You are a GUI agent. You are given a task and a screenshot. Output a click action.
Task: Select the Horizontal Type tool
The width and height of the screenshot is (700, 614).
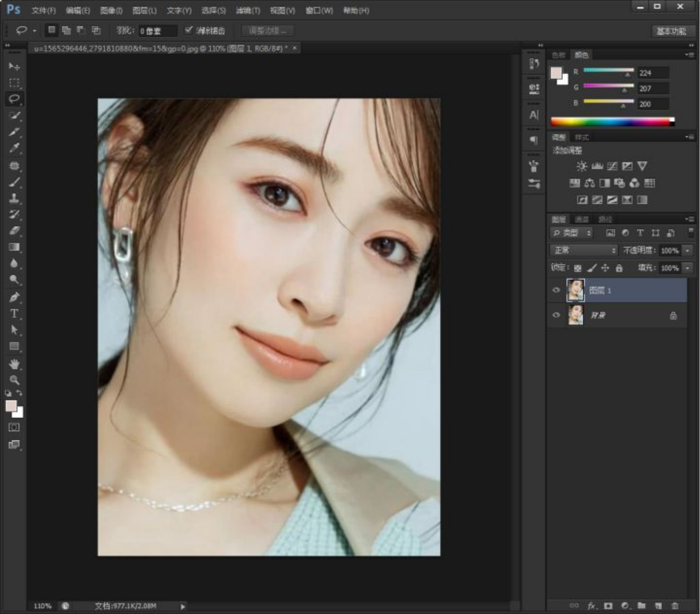pyautogui.click(x=14, y=314)
